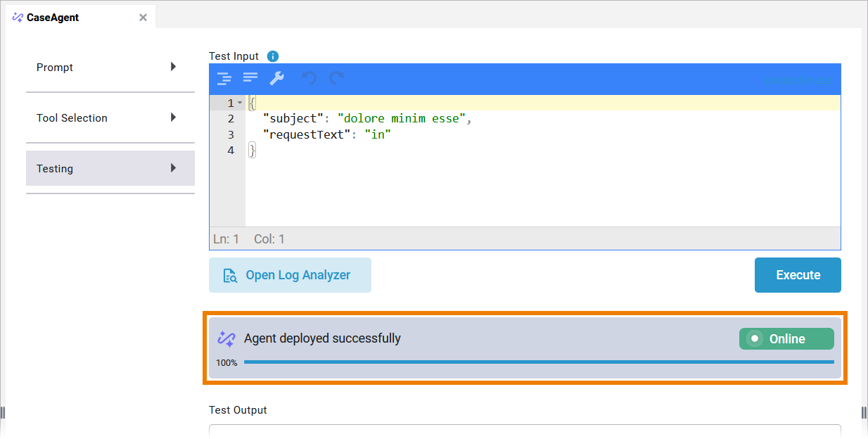Click the deployment progress bar at 100%
This screenshot has width=868, height=439.
click(x=538, y=362)
